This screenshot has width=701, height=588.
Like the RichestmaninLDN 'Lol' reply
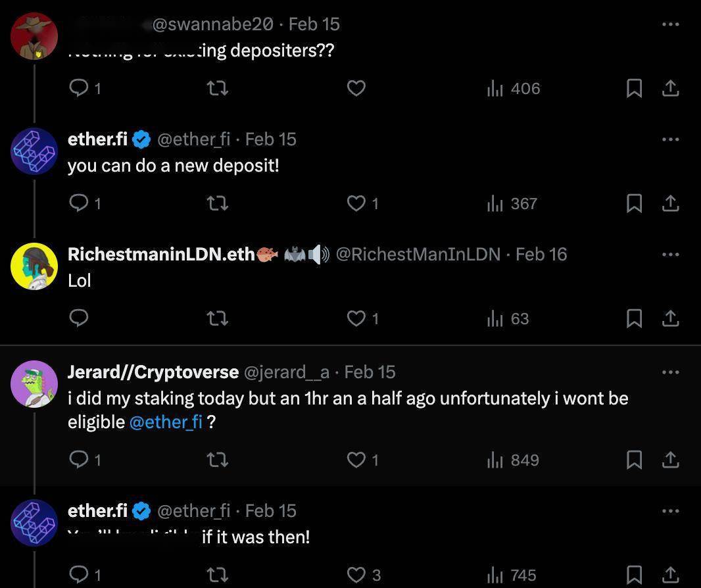point(356,319)
